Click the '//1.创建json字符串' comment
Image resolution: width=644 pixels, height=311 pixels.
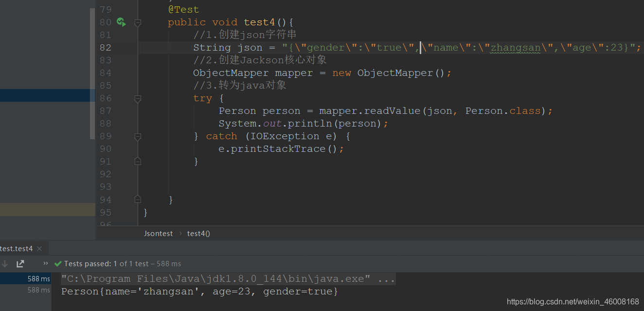tap(245, 35)
